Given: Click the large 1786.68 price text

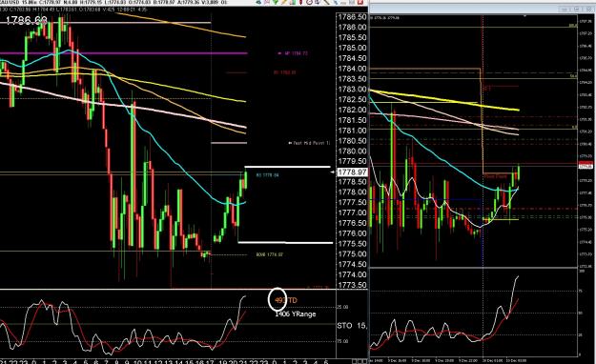Looking at the screenshot, I should point(27,20).
